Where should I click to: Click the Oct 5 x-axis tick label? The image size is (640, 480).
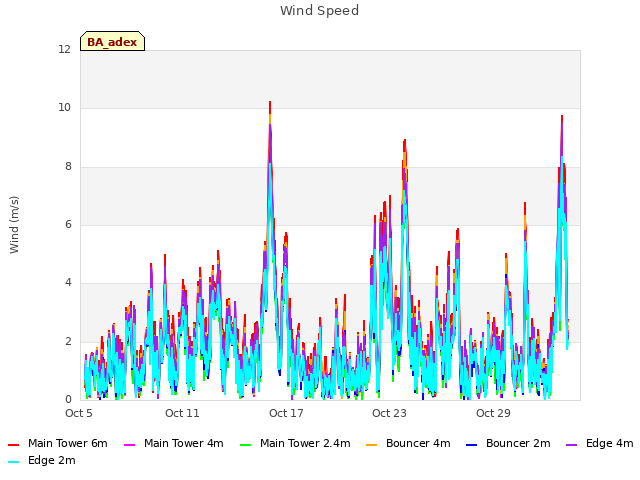pos(79,413)
